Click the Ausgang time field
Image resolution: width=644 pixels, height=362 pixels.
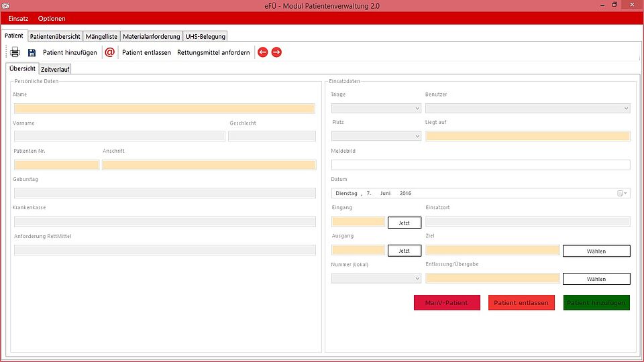(358, 250)
